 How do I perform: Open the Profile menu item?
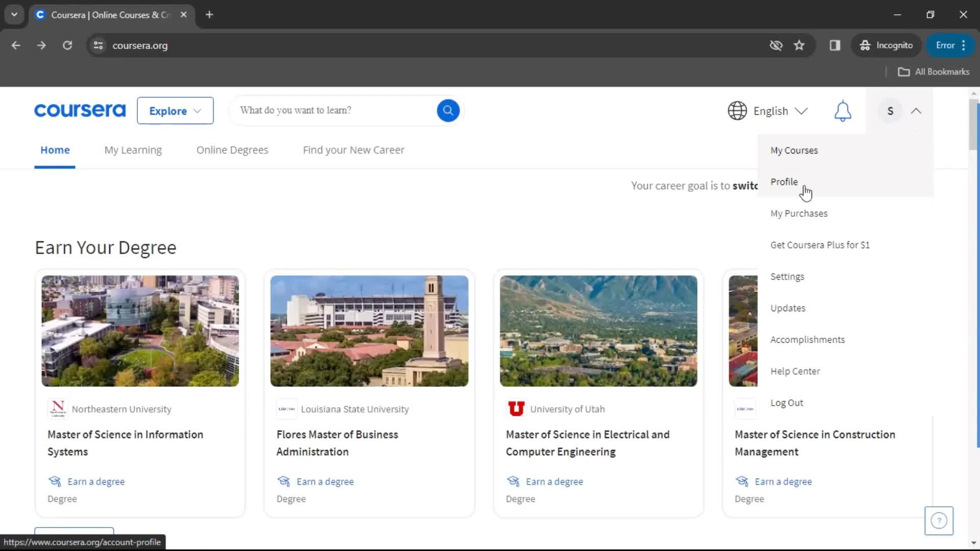point(784,181)
